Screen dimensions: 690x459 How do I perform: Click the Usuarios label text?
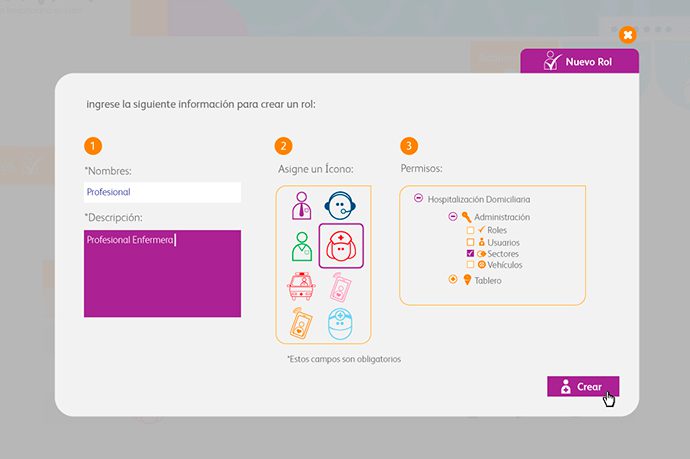[x=503, y=242]
